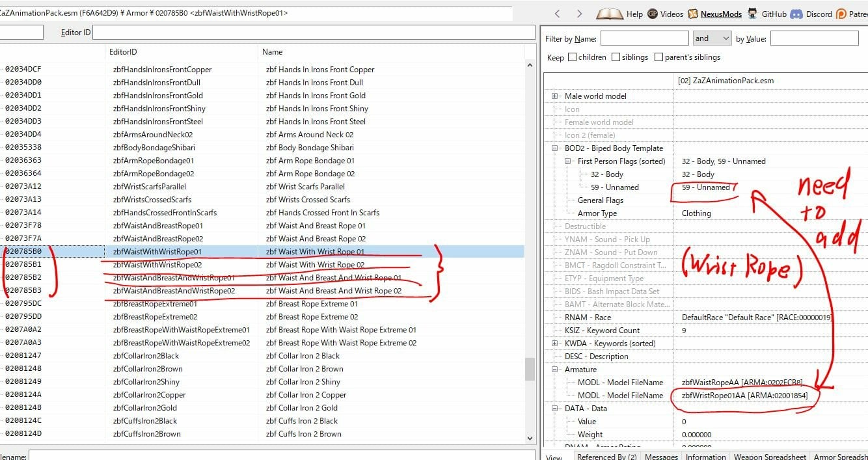Select the zbfCollarIron2Black row

(x=262, y=356)
